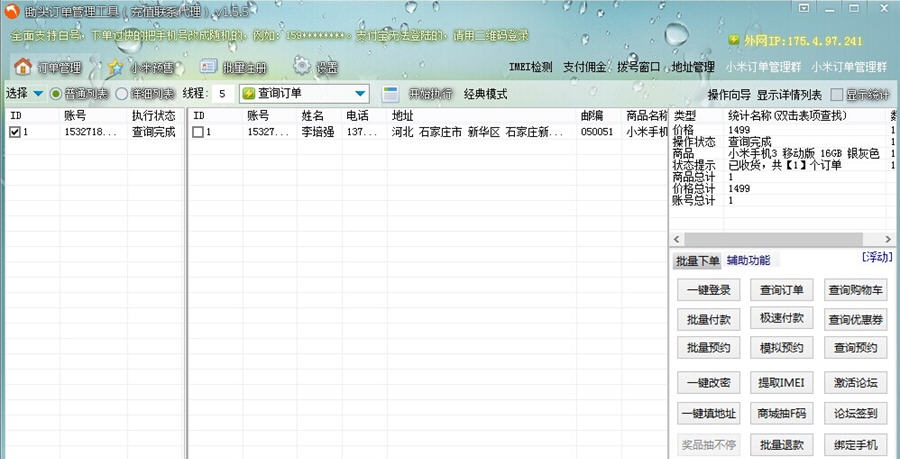Click 显示详情列表
Viewport: 900px width, 459px height.
point(789,95)
